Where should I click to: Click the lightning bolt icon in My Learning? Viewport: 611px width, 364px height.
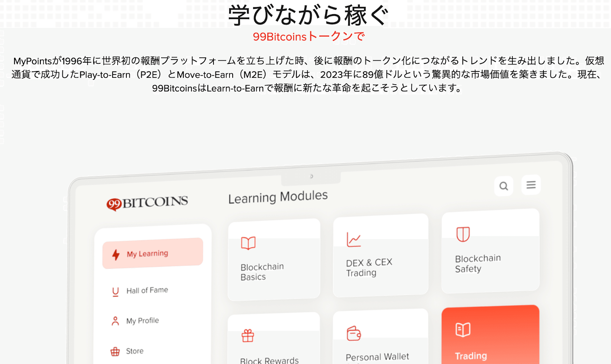[116, 255]
